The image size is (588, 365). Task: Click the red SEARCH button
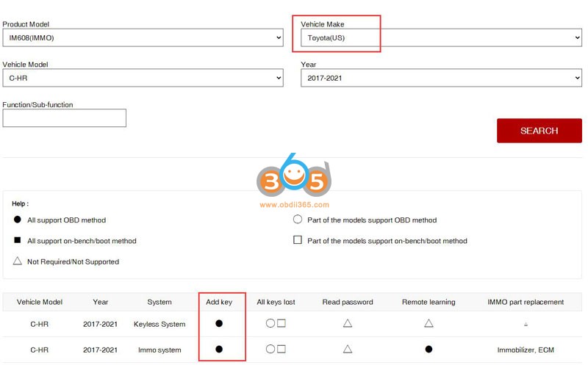click(539, 131)
